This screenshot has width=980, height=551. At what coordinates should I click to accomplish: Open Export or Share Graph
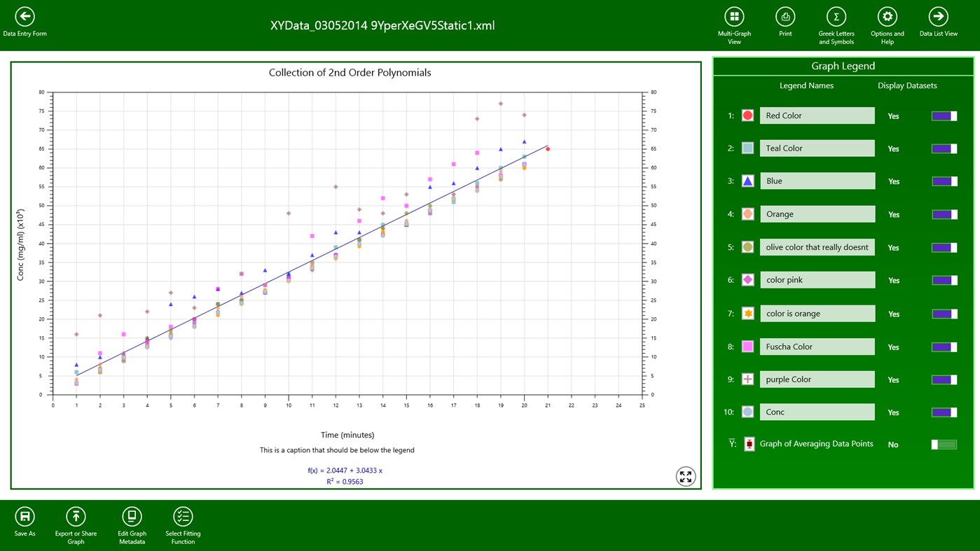coord(76,517)
